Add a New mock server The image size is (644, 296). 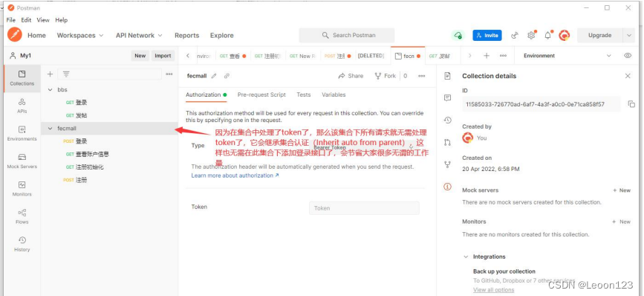pyautogui.click(x=622, y=190)
